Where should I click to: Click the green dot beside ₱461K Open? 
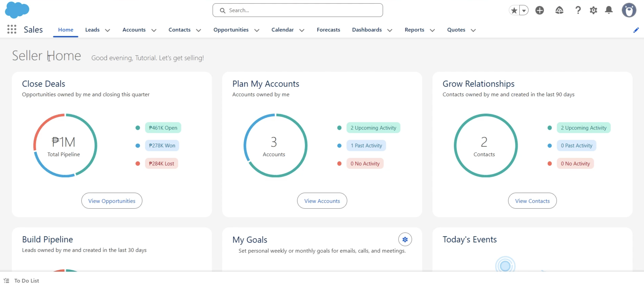point(138,128)
